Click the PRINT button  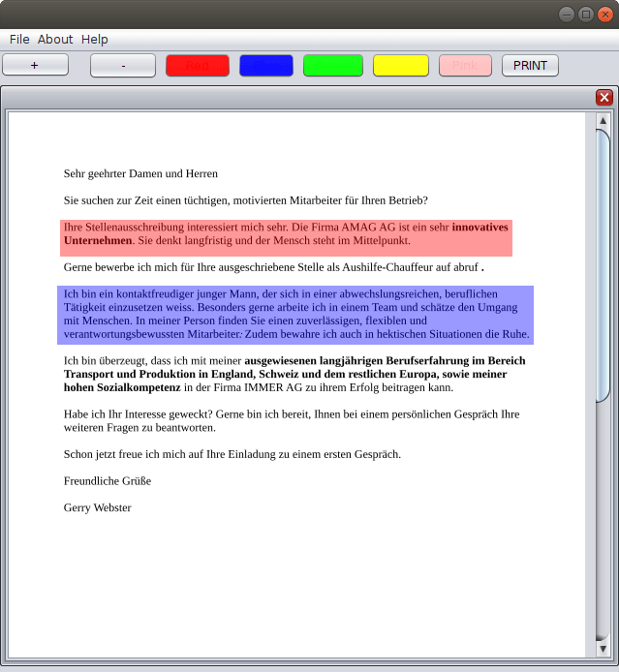(x=530, y=66)
